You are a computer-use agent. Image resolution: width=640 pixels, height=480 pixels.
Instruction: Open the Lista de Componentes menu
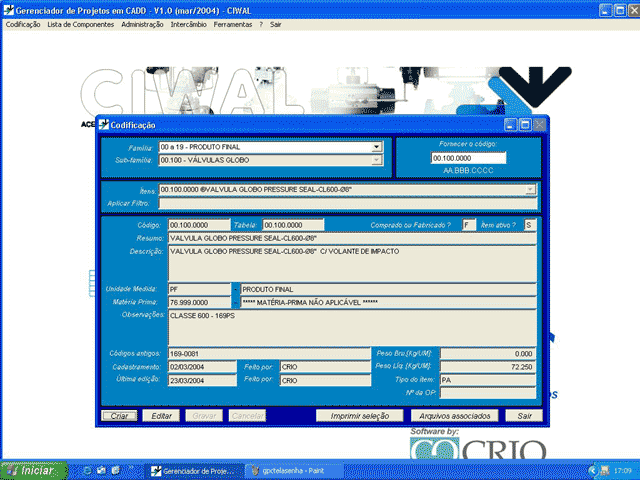(x=80, y=24)
